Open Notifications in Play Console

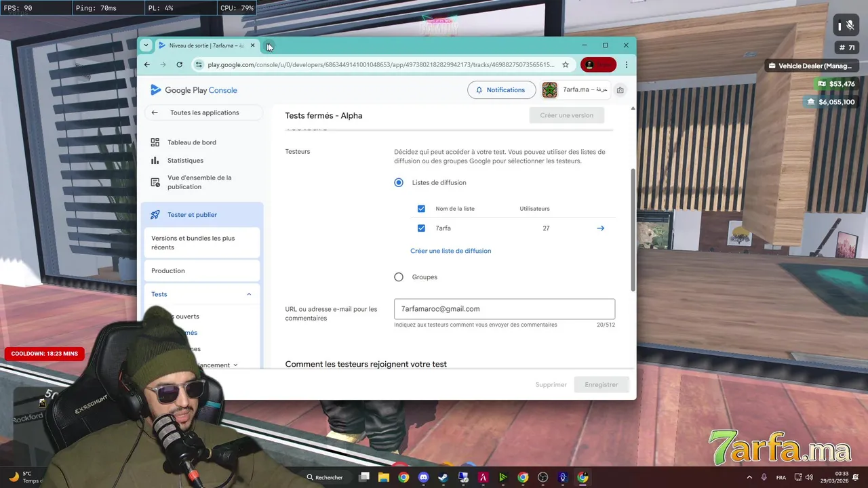(501, 90)
